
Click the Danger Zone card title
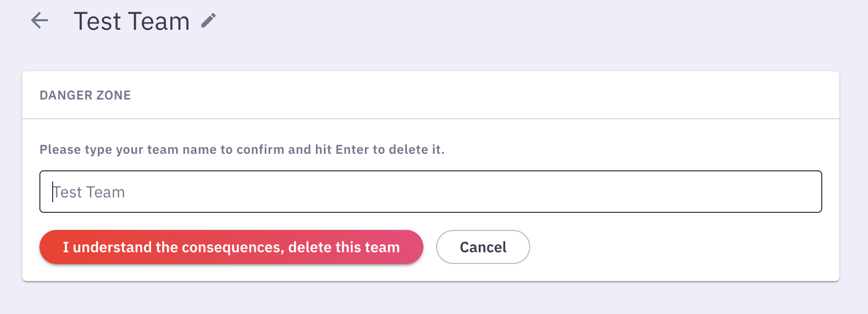tap(85, 95)
